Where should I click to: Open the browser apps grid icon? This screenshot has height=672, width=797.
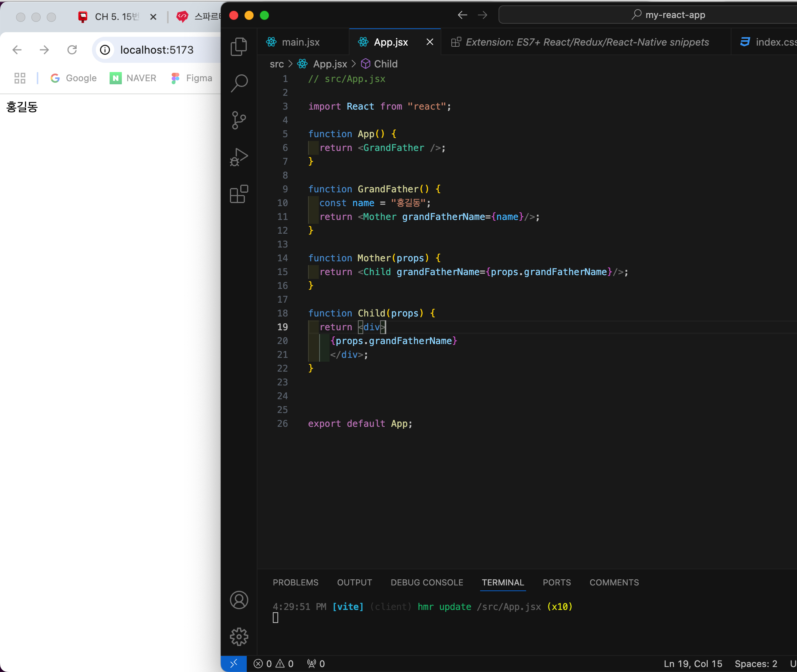pyautogui.click(x=20, y=78)
